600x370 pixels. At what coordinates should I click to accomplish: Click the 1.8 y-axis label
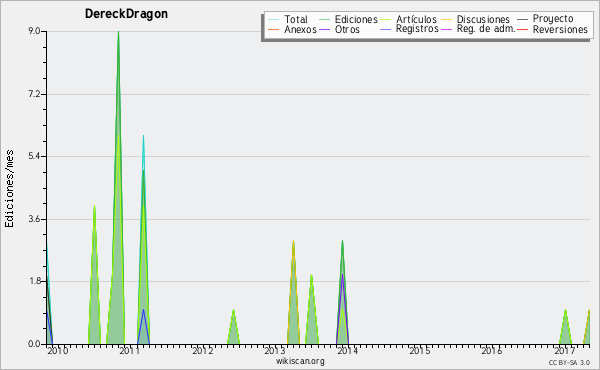coord(34,282)
